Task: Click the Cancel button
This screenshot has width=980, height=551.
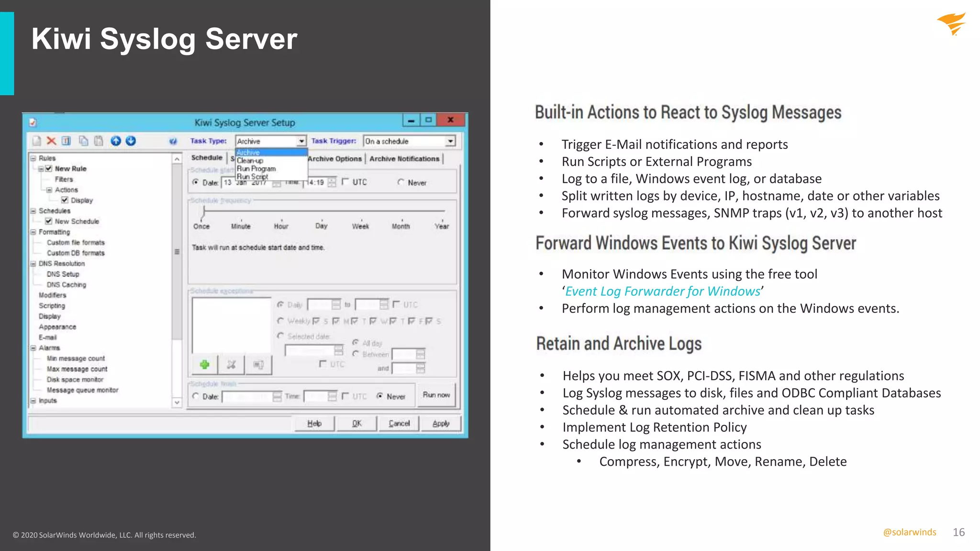Action: tap(399, 423)
